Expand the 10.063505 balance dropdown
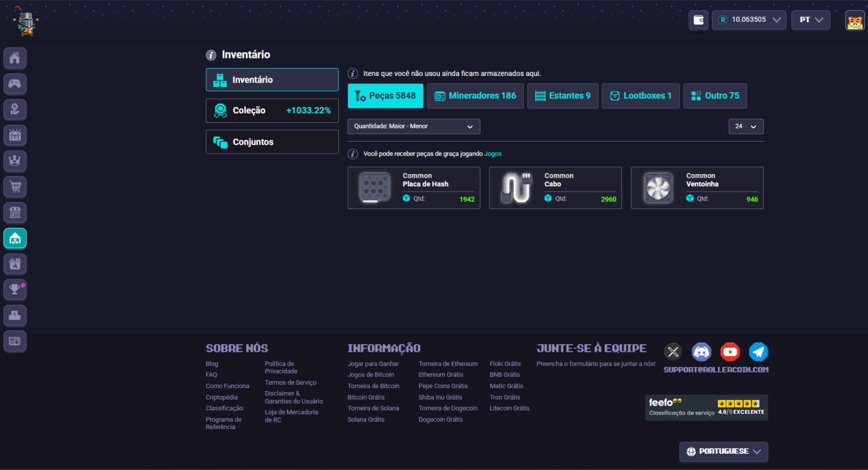The image size is (868, 470). (749, 20)
